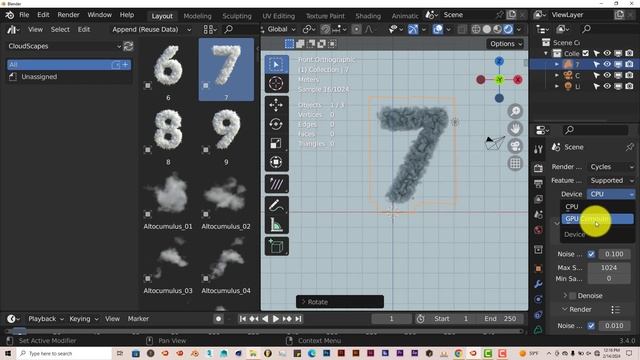Switch to UV Editing workspace tab
This screenshot has width=640, height=360.
(278, 16)
